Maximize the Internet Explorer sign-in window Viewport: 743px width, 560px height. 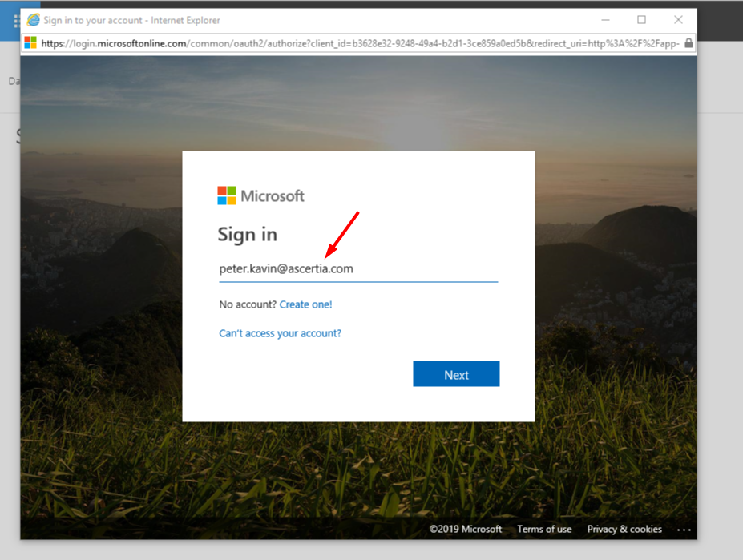click(641, 20)
